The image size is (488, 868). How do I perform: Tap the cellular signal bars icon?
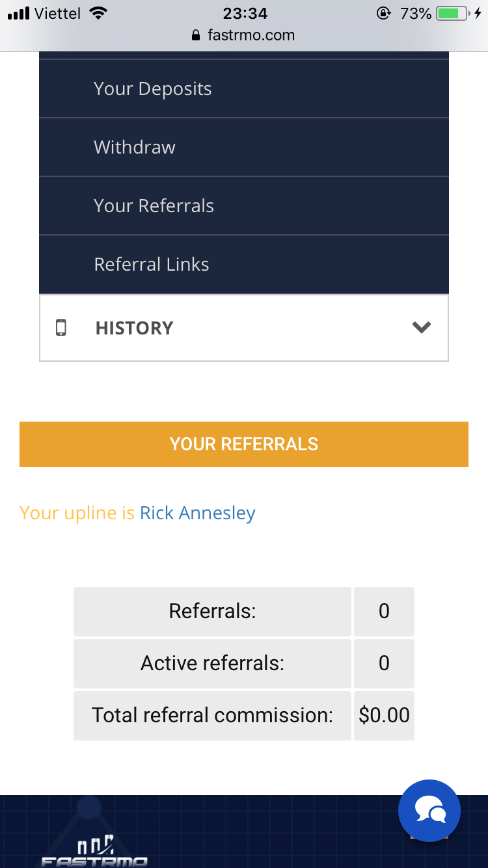[18, 13]
